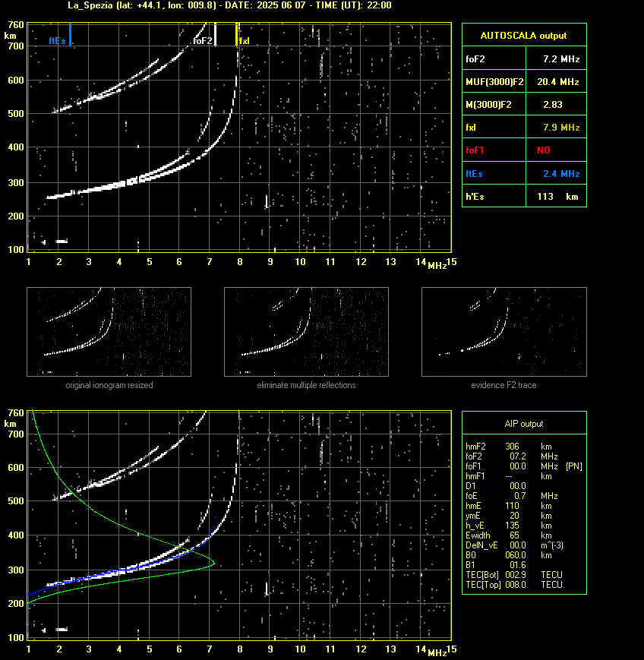
Task: Click the B0 060.0 km row in the AIP output
Action: point(509,555)
